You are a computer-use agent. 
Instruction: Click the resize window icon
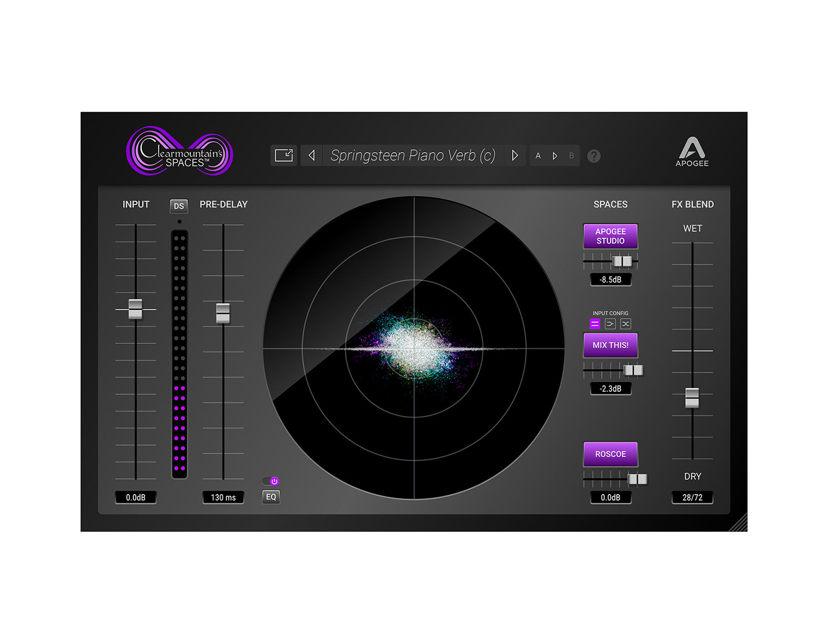click(284, 156)
